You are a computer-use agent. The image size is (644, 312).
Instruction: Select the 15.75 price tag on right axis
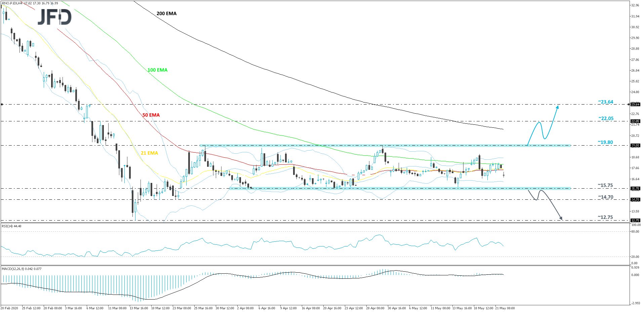click(x=635, y=189)
